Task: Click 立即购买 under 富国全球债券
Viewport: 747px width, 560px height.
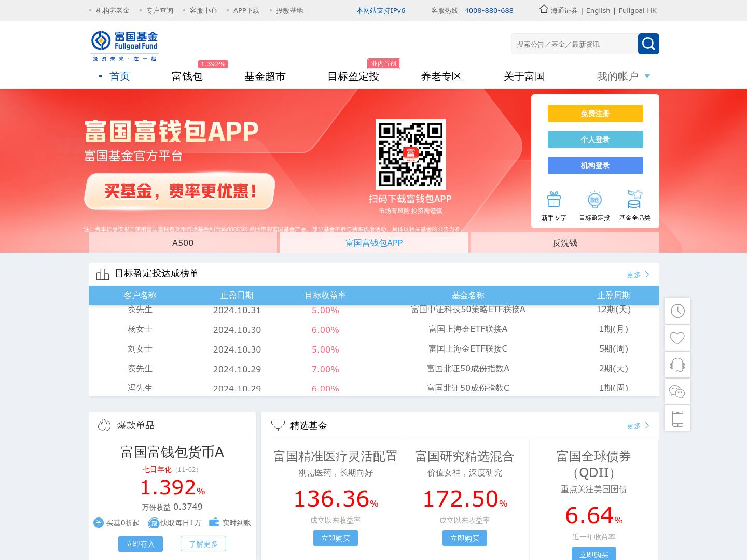Action: coord(594,554)
